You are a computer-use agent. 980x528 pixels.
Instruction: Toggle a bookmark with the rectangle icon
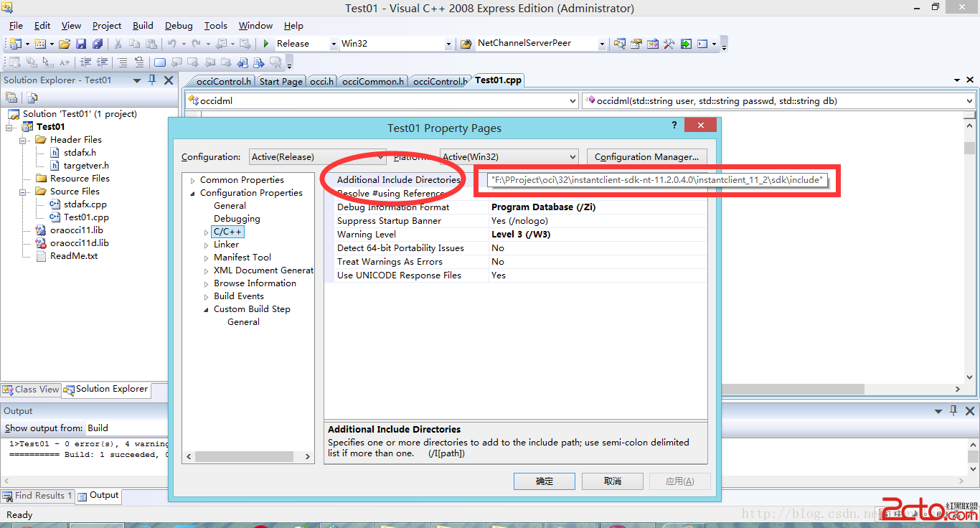(x=159, y=62)
